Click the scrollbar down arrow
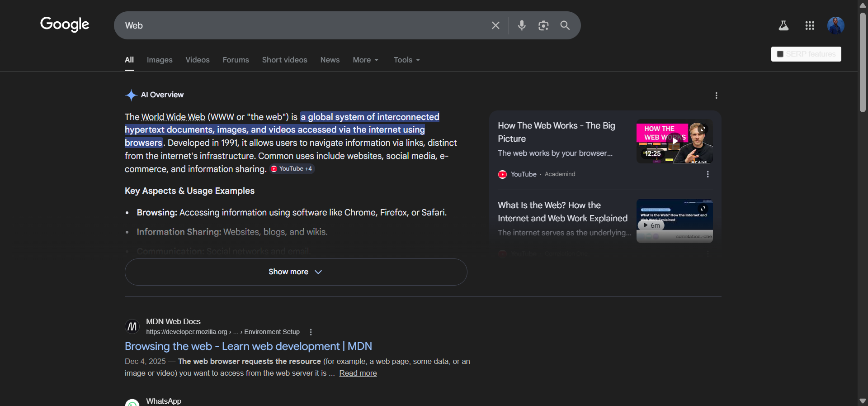Screen dimensions: 868x406 pyautogui.click(x=863, y=401)
